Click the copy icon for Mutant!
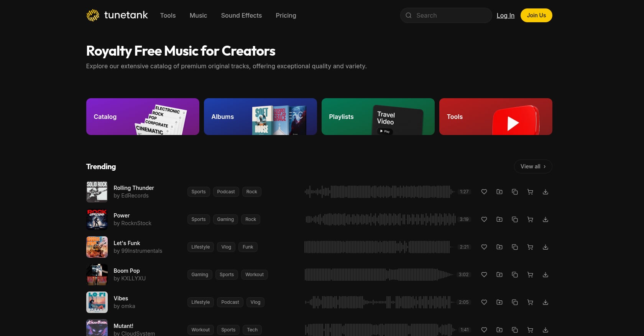Image resolution: width=644 pixels, height=336 pixels. [515, 330]
